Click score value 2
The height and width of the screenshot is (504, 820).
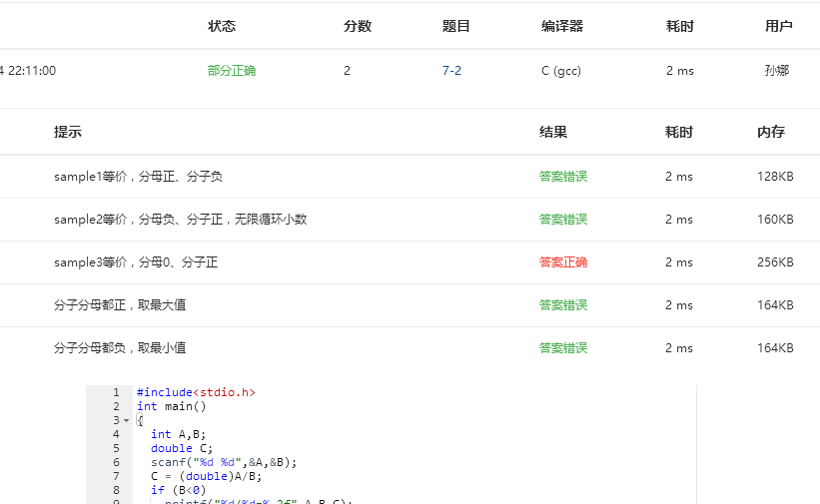point(347,71)
